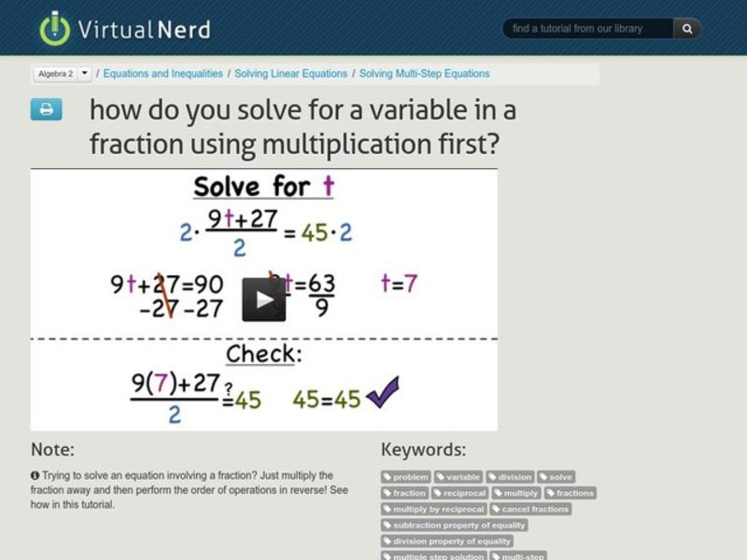Click the Virtual Nerd power-button logo

coord(56,26)
